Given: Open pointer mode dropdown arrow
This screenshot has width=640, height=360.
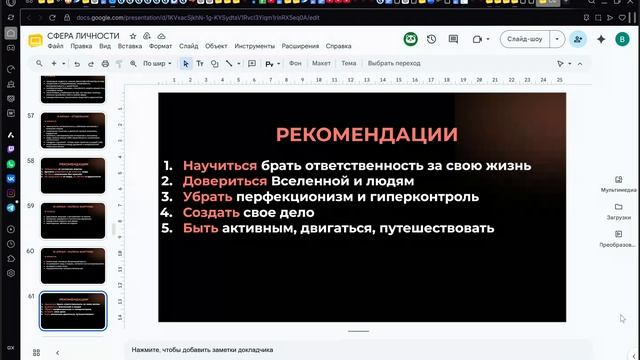Looking at the screenshot, I should (x=570, y=64).
